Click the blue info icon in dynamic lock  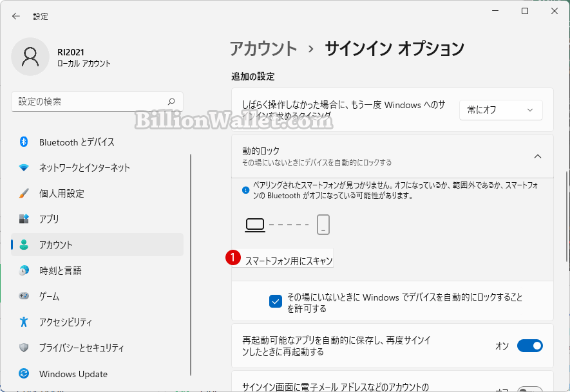point(246,190)
